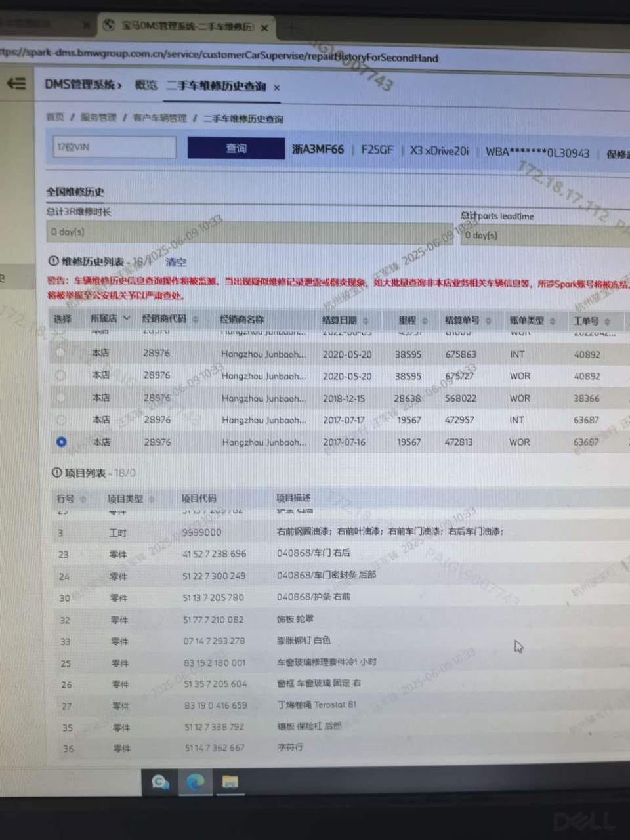The image size is (630, 840).
Task: Open 服务管理 in the breadcrumb
Action: click(x=98, y=117)
